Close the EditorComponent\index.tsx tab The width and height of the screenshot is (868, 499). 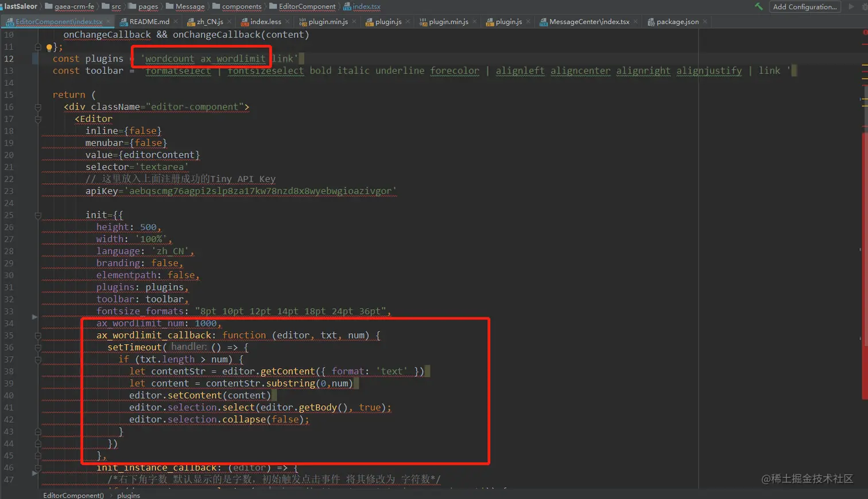coord(108,22)
